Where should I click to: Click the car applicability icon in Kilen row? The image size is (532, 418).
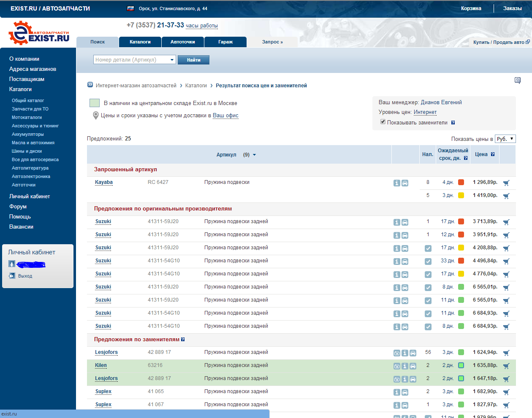413,366
